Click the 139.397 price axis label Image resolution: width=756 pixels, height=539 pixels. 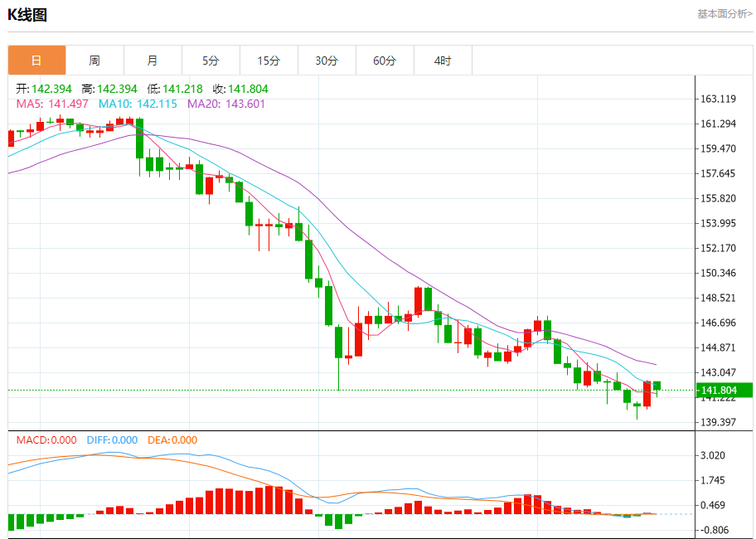click(x=718, y=422)
